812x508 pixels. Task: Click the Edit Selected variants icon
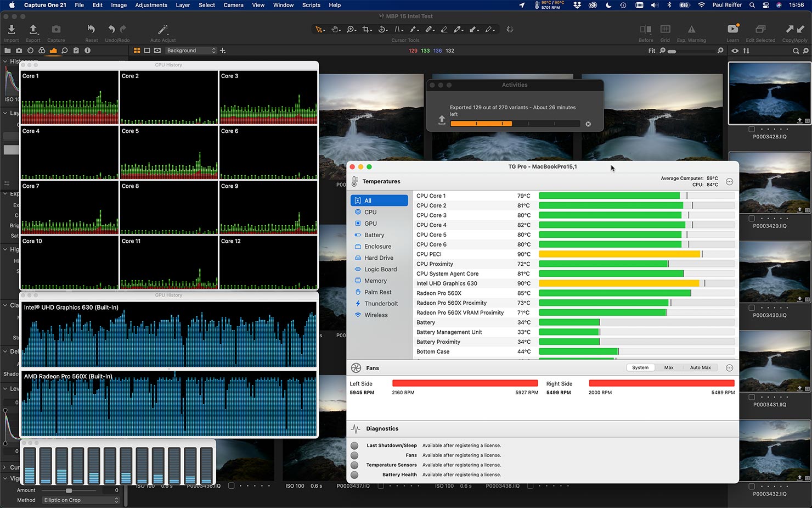pyautogui.click(x=760, y=29)
